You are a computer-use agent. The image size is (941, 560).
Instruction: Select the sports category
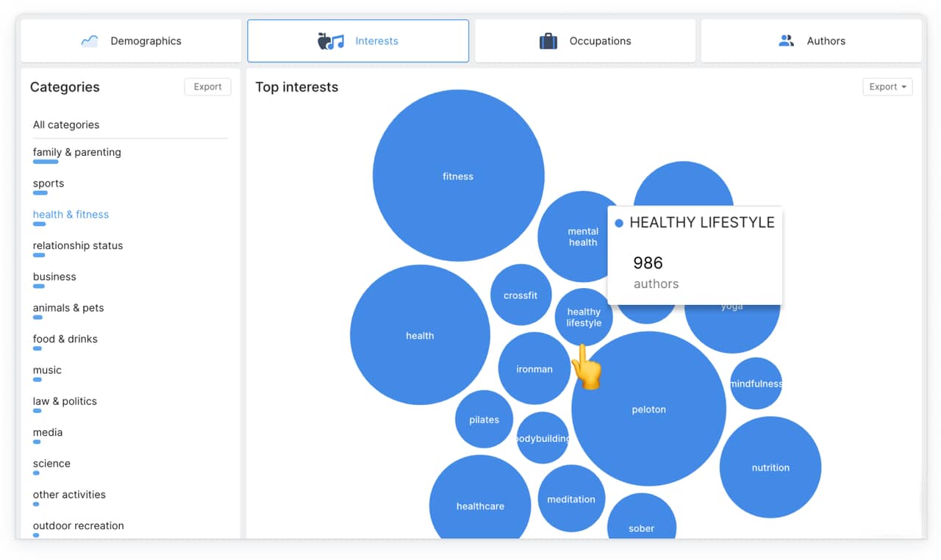click(x=49, y=184)
